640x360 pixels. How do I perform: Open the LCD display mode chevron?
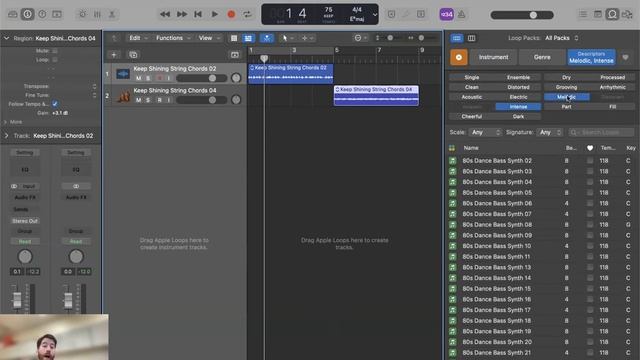pos(375,15)
